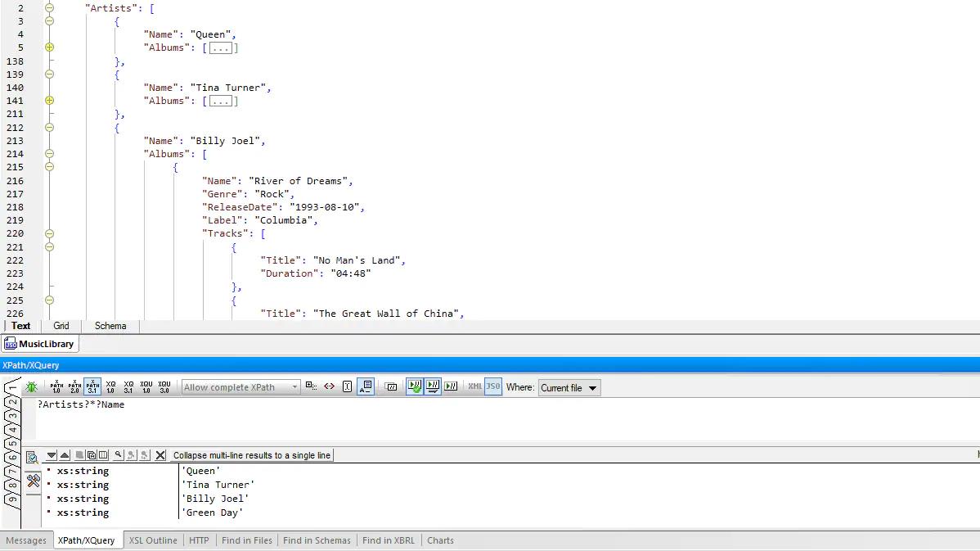
Task: Start the XPath debugger bug icon
Action: click(31, 387)
